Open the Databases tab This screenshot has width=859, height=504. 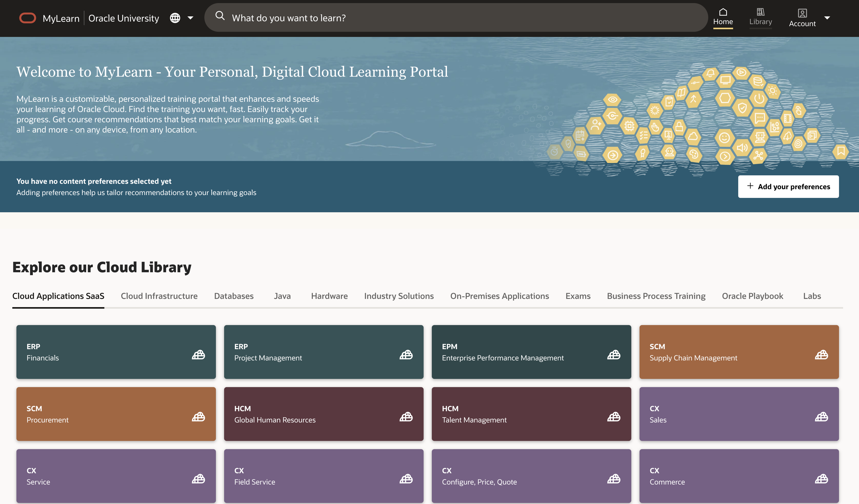point(234,296)
